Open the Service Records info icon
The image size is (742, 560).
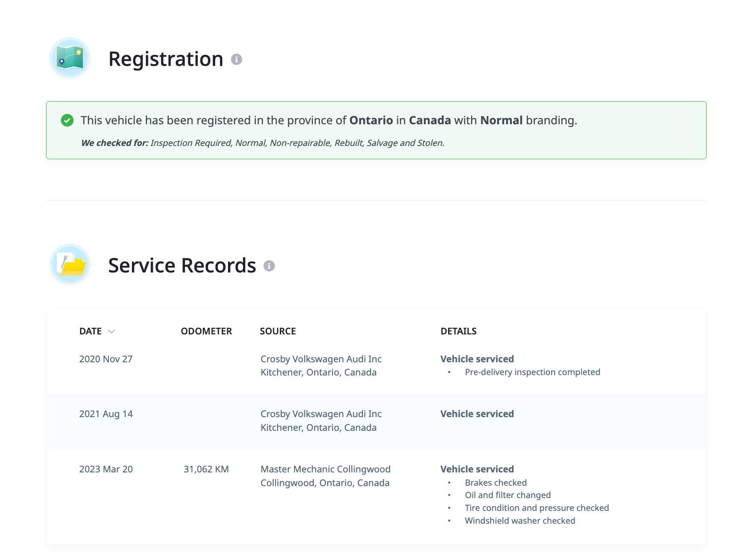pyautogui.click(x=269, y=266)
